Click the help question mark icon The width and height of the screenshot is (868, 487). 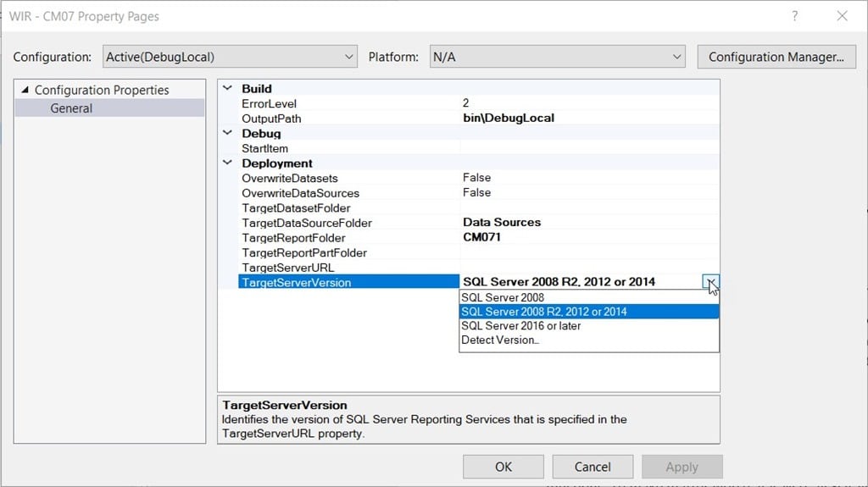click(x=794, y=16)
